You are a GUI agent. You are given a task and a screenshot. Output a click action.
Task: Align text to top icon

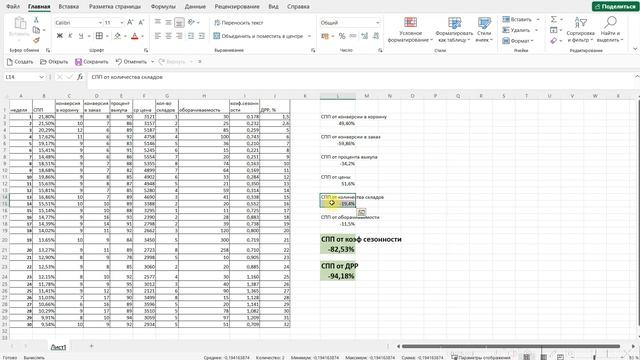click(x=158, y=22)
